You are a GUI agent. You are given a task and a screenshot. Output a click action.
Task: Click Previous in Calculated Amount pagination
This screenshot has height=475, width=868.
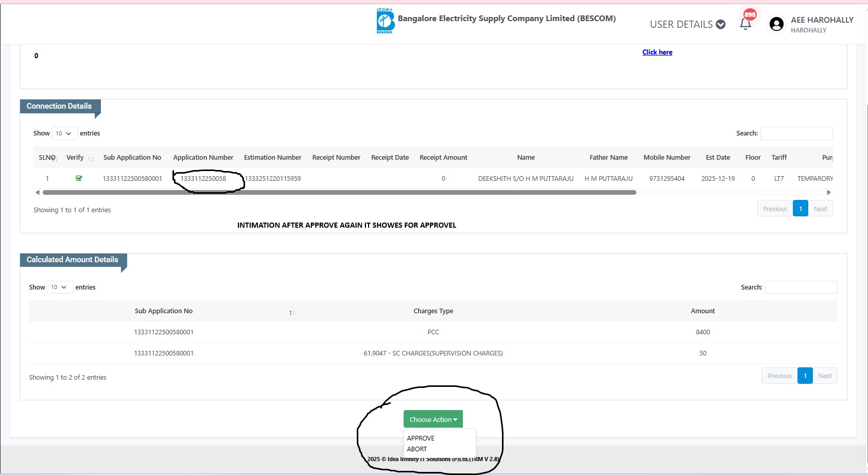(x=779, y=376)
